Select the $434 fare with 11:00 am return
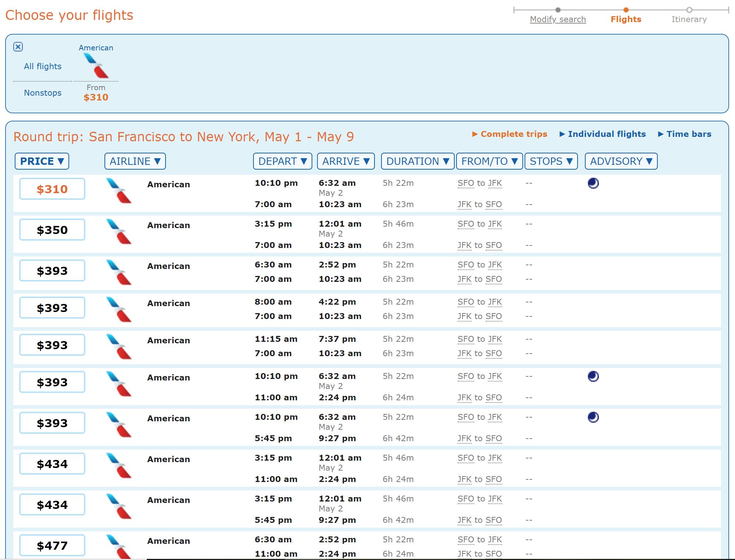Image resolution: width=735 pixels, height=560 pixels. [x=52, y=464]
